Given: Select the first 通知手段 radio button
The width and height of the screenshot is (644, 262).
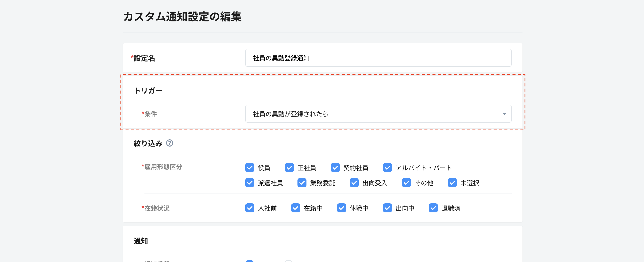Looking at the screenshot, I should pyautogui.click(x=250, y=261).
